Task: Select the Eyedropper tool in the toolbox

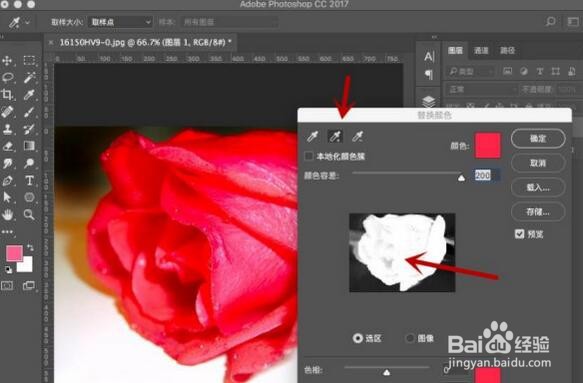Action: pos(29,94)
